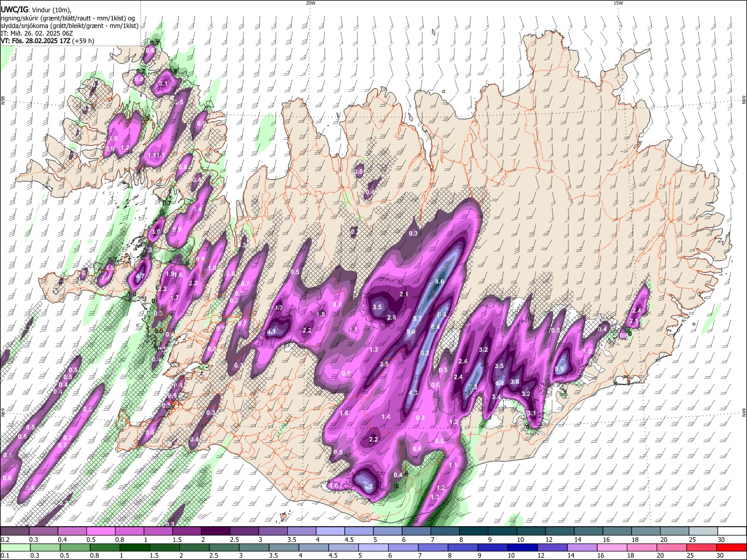The width and height of the screenshot is (747, 560).
Task: Select top legend dark purple swatch starting at 2
Action: [215, 531]
